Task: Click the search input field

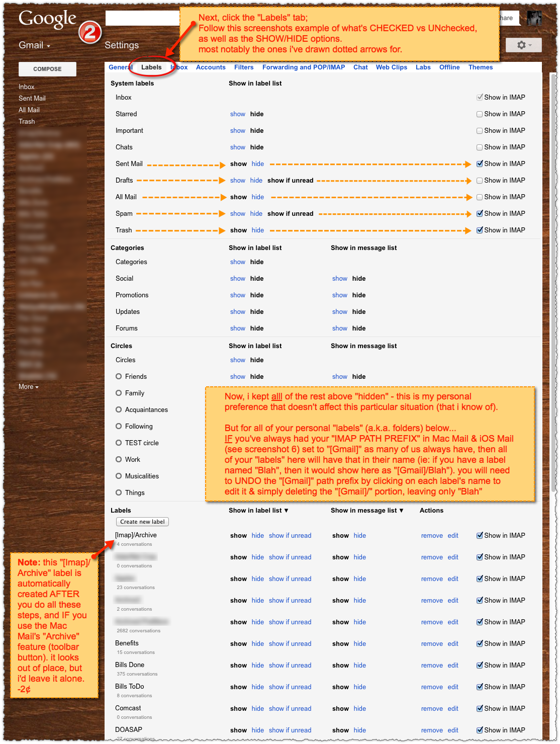Action: (x=142, y=18)
